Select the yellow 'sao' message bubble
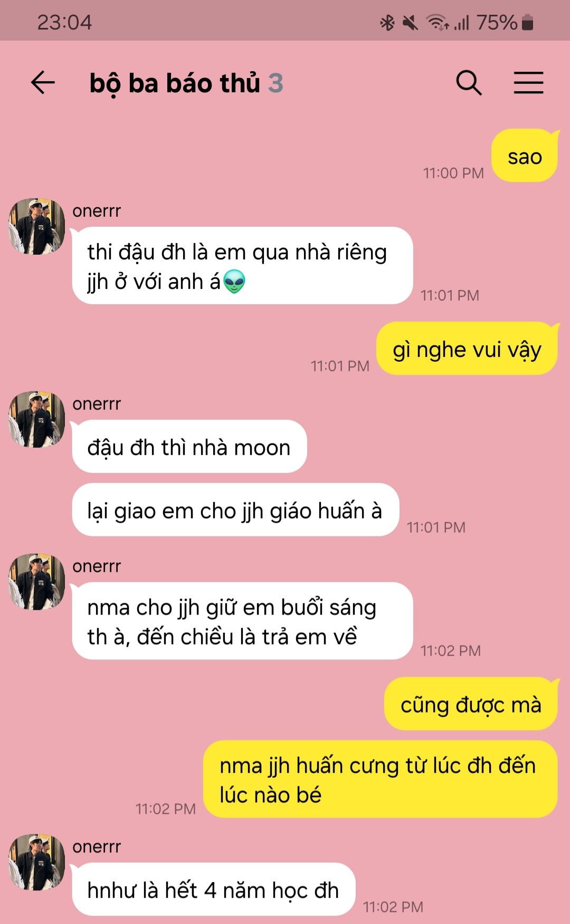The width and height of the screenshot is (570, 924). 525,156
